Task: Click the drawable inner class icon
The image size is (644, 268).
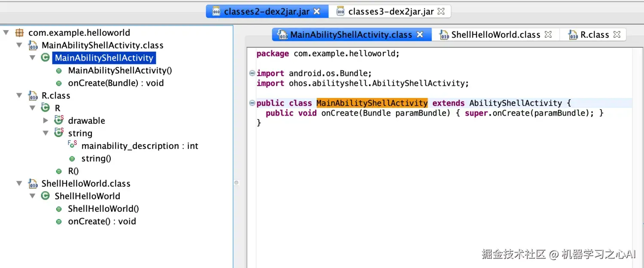Action: click(59, 120)
